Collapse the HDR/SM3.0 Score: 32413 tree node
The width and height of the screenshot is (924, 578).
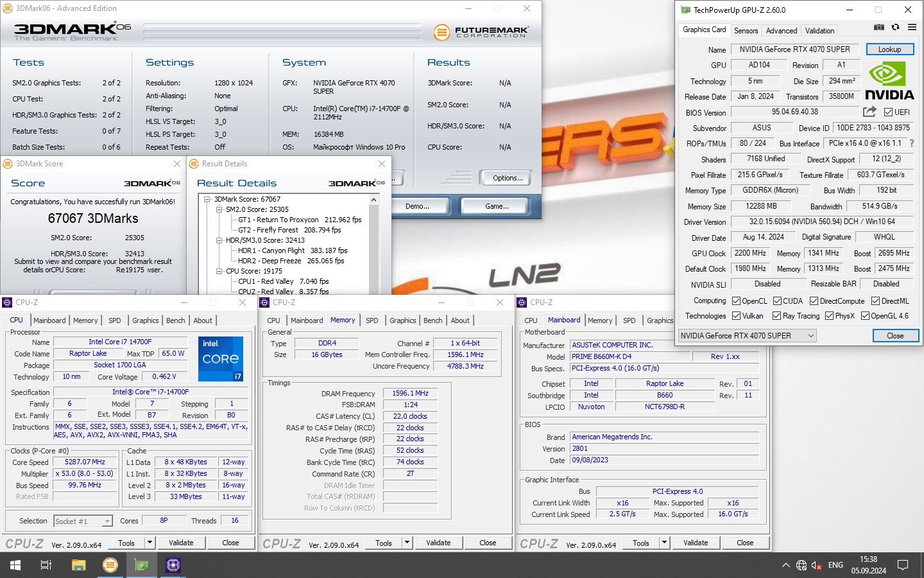pos(219,240)
